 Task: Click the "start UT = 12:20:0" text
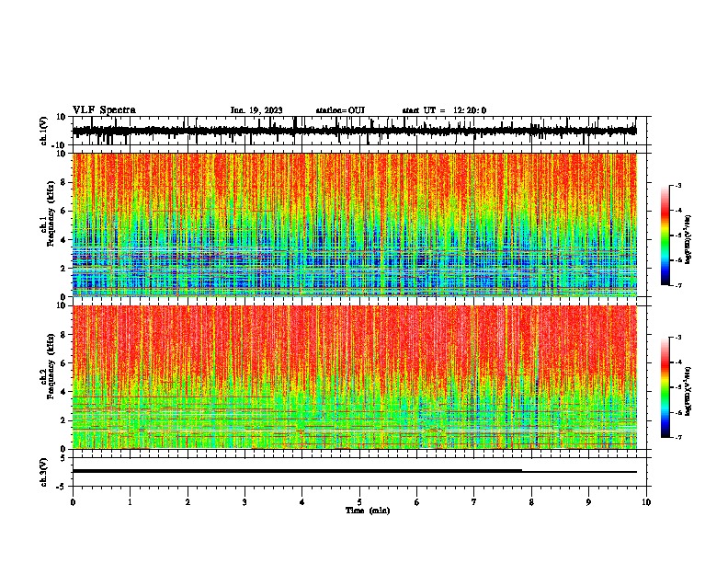click(x=444, y=110)
